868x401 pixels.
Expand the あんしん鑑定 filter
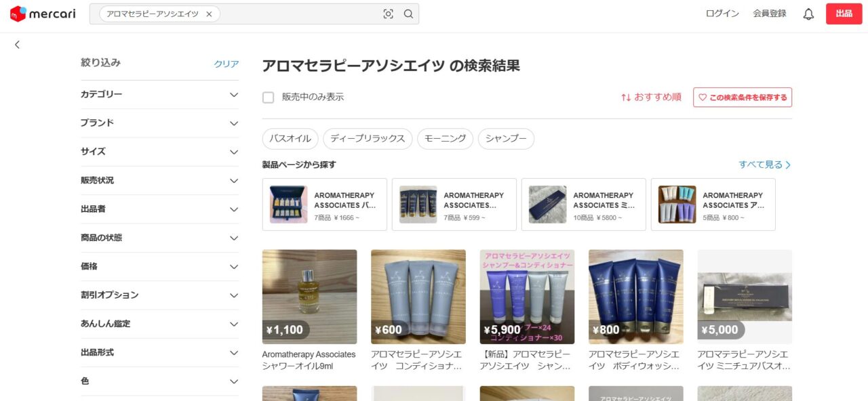pos(160,324)
